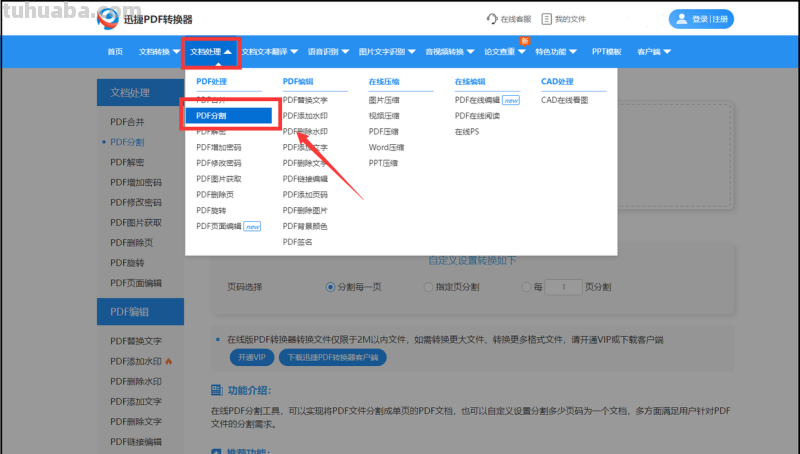Click the 新 badge above 论文查重
Viewport: 800px width, 454px height.
point(524,41)
